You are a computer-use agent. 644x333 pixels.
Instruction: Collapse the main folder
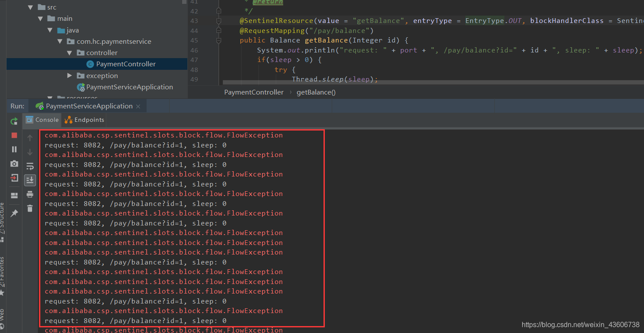[40, 19]
